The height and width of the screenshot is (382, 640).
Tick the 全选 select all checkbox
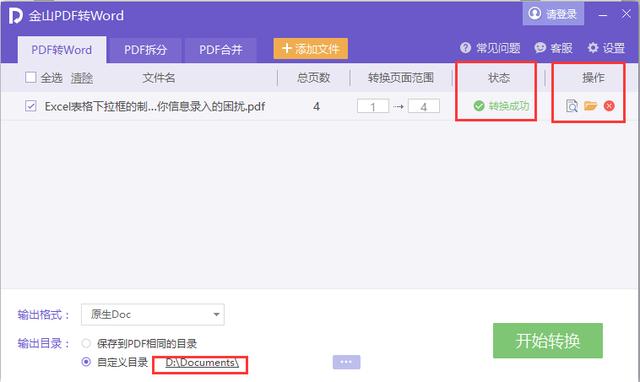tap(31, 78)
